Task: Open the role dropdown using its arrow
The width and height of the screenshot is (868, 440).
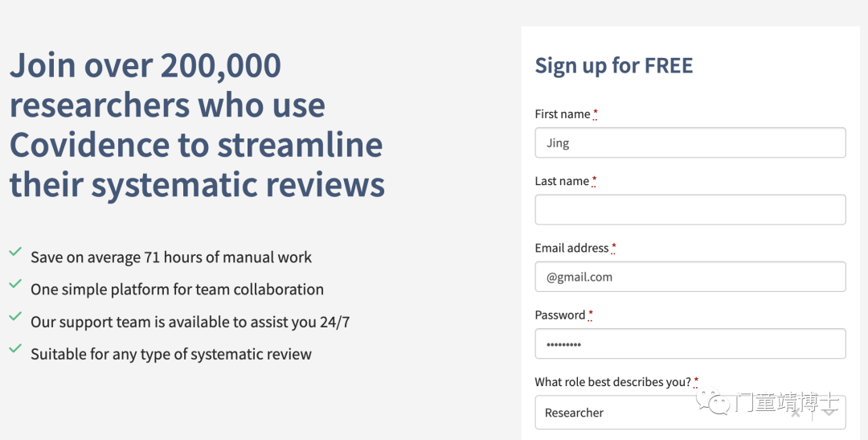Action: (829, 413)
